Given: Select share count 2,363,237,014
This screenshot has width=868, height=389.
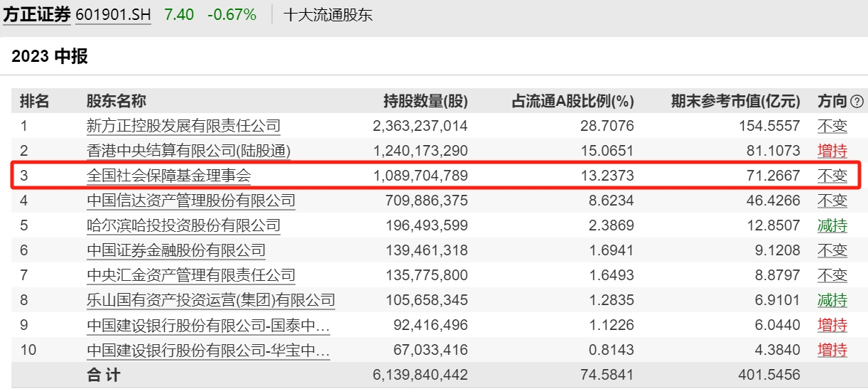Looking at the screenshot, I should [421, 127].
